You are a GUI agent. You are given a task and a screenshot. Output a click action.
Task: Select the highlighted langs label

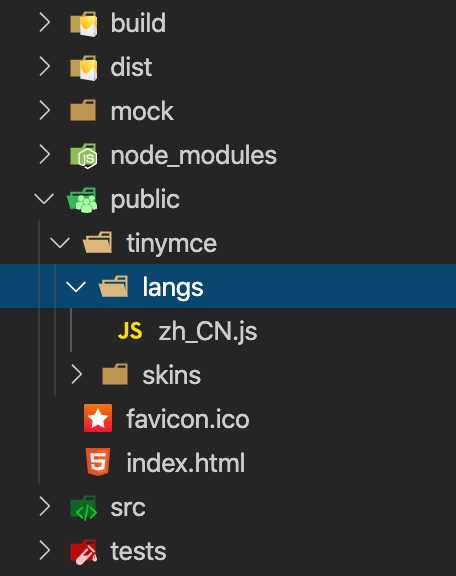click(173, 288)
